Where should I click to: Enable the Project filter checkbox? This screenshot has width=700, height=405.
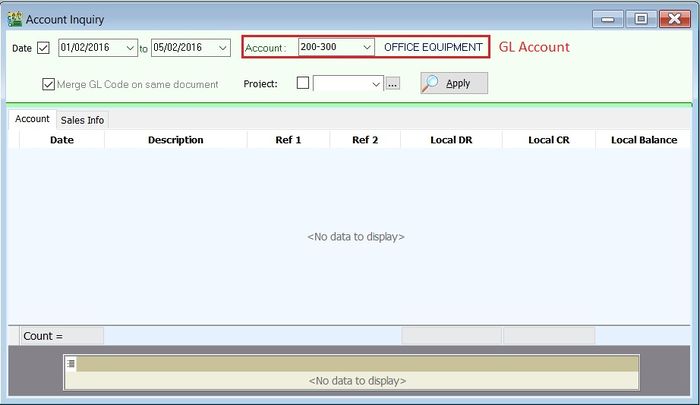303,84
